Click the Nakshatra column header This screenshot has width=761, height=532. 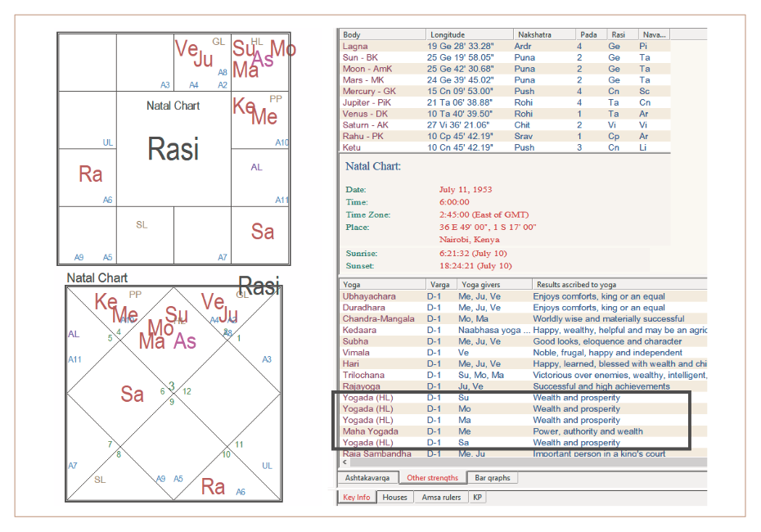(544, 35)
